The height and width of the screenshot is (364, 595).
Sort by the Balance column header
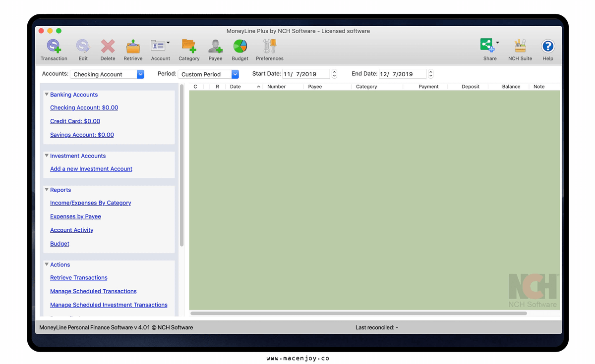(x=509, y=87)
